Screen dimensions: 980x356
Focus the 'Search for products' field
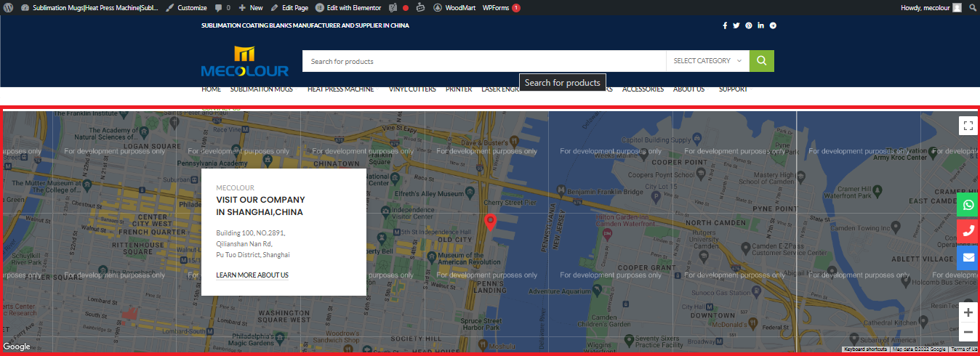[x=484, y=61]
